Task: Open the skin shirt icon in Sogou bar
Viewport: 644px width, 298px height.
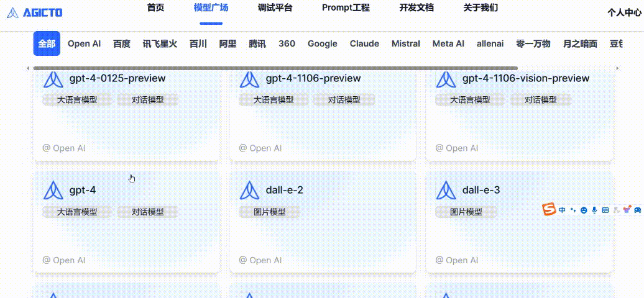Action: point(627,210)
